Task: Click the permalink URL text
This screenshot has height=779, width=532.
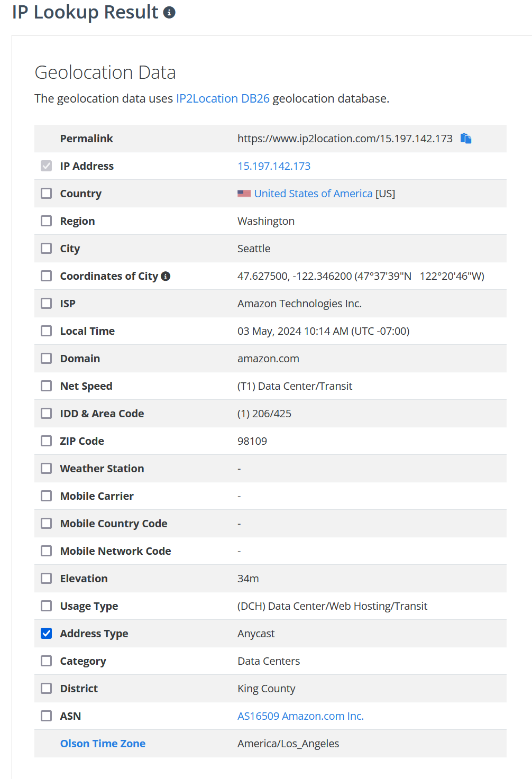Action: pyautogui.click(x=345, y=139)
